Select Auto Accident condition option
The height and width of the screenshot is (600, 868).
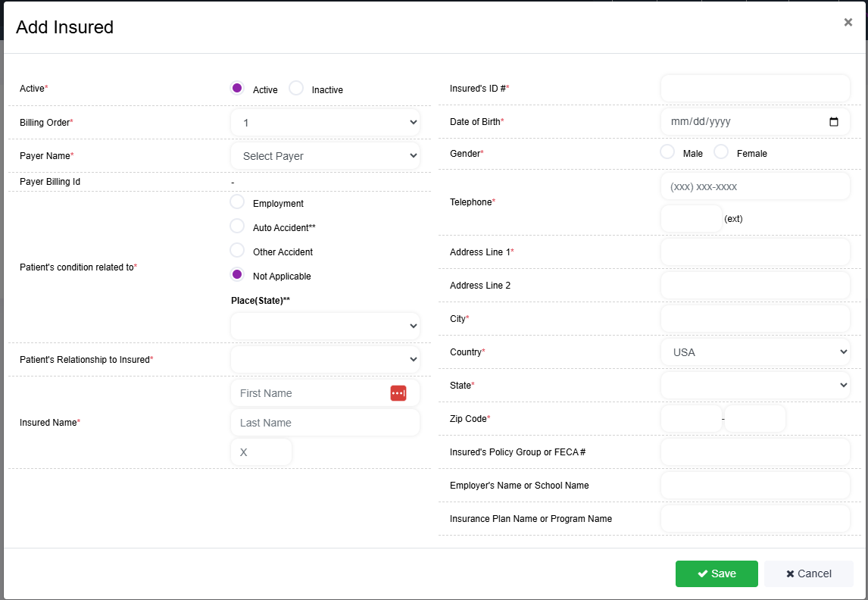click(x=237, y=226)
